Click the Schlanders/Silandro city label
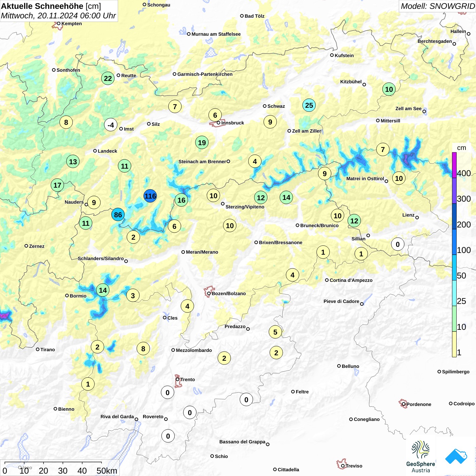 pyautogui.click(x=101, y=258)
